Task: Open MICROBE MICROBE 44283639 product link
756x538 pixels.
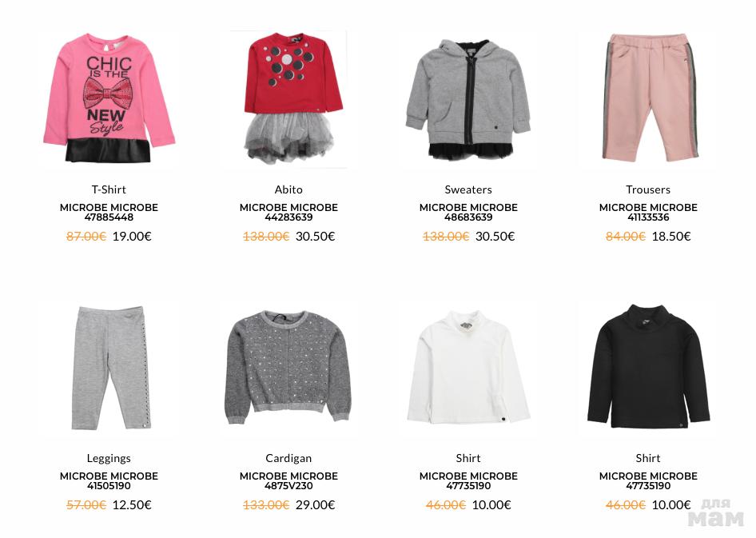Action: 288,212
